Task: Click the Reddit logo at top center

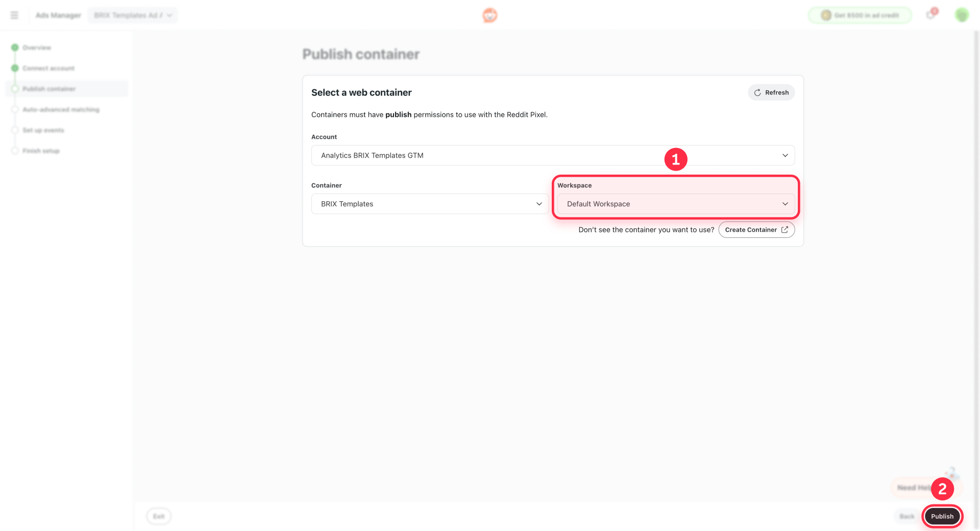Action: [490, 15]
